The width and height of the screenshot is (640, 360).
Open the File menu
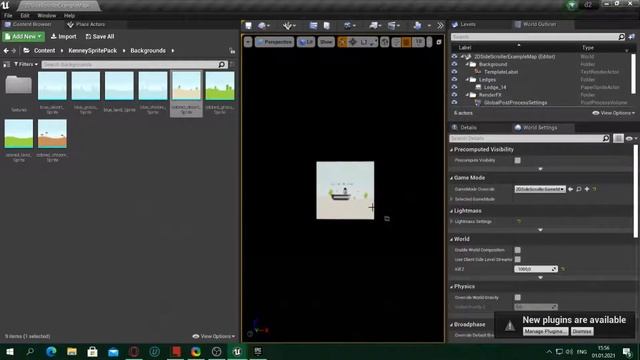click(8, 16)
